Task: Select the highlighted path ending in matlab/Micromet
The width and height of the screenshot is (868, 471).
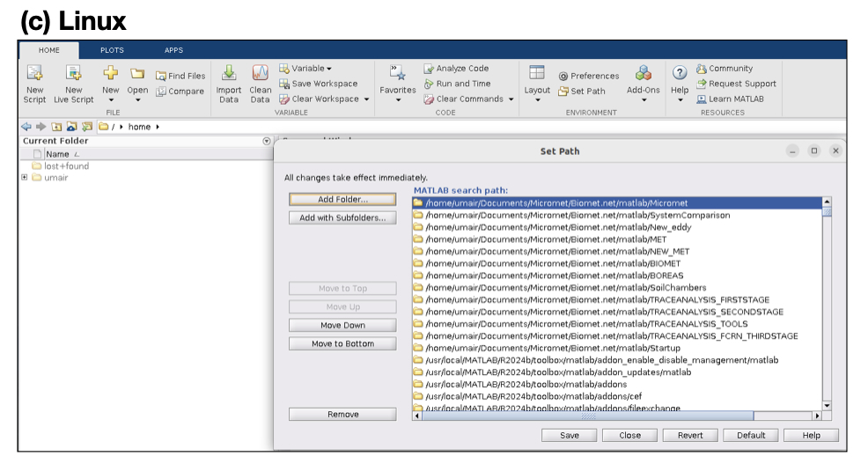Action: [x=617, y=203]
